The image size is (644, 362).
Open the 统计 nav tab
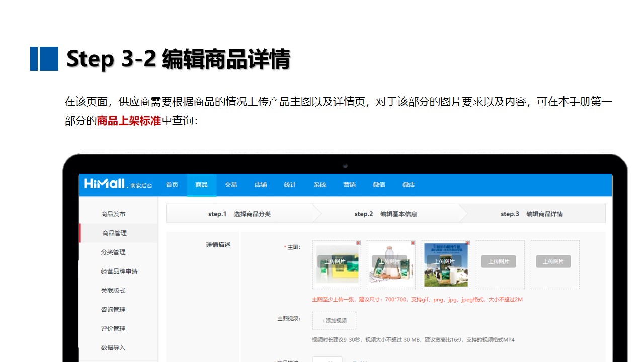point(290,185)
